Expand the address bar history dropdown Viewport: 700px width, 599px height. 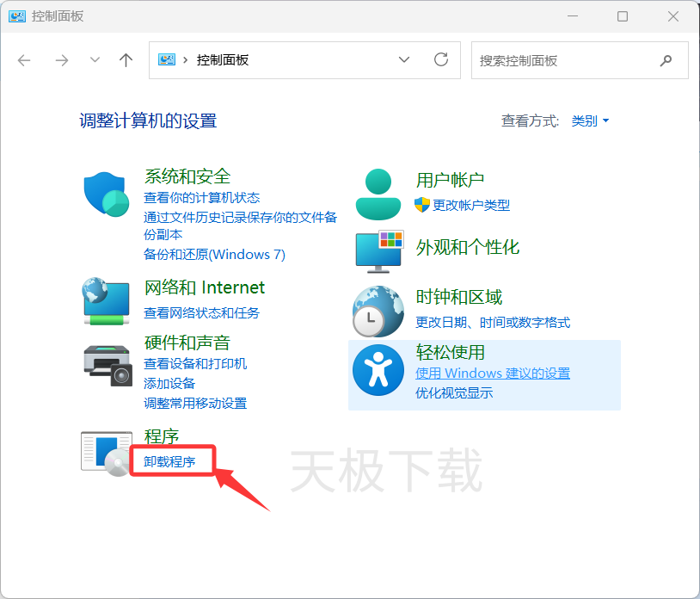pos(404,60)
